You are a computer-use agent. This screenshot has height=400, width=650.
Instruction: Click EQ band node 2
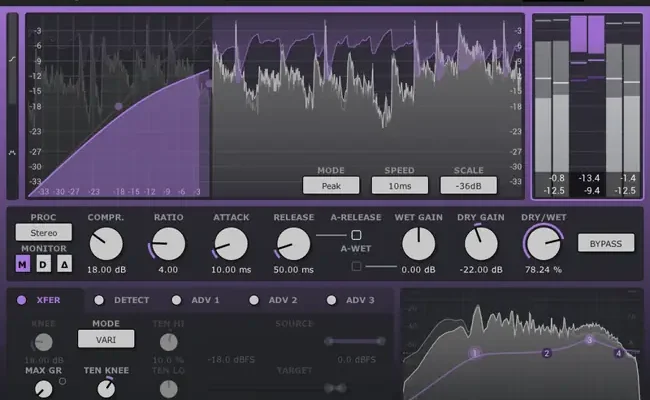(547, 353)
